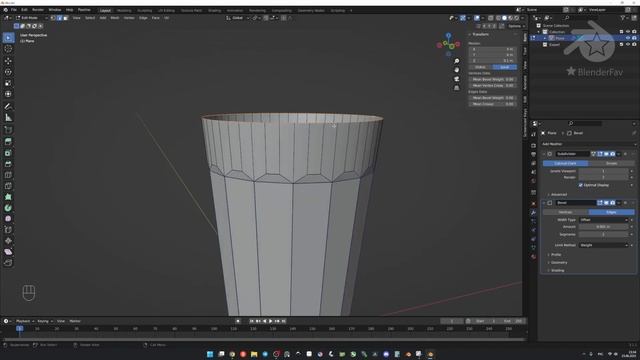This screenshot has width=640, height=360.
Task: Open the File menu
Action: 14,9
